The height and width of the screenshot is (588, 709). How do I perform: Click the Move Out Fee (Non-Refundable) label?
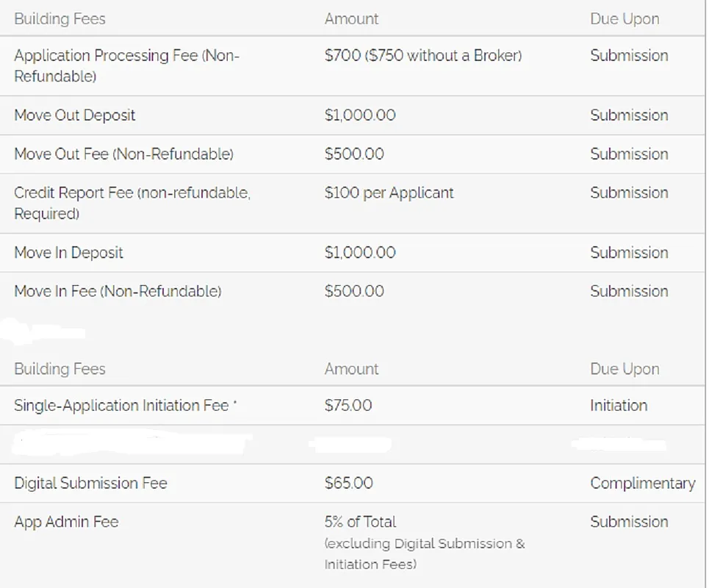click(x=123, y=154)
